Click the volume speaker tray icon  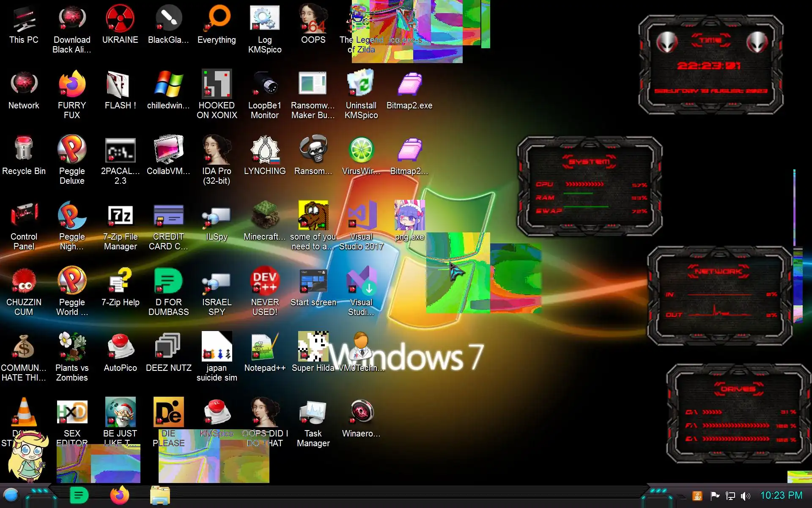tap(746, 496)
